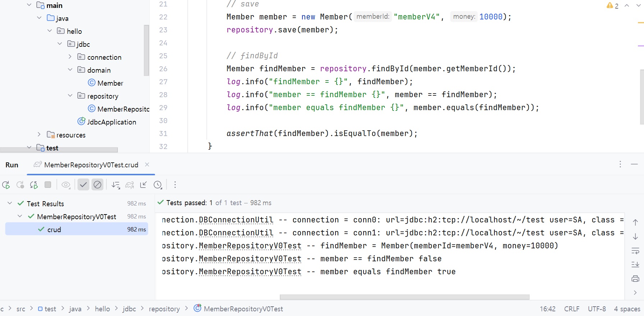This screenshot has height=316, width=644.
Task: Open line separator CRLF setting in status bar
Action: pyautogui.click(x=572, y=309)
